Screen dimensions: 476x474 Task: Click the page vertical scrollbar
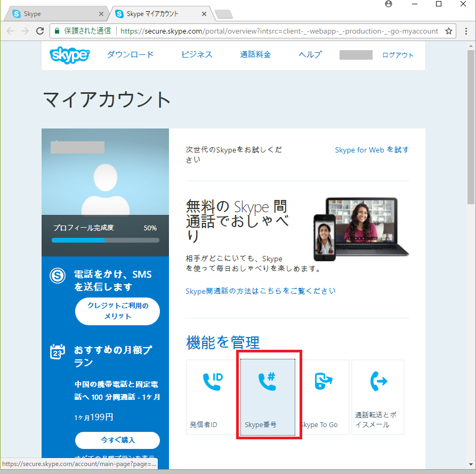[x=471, y=127]
